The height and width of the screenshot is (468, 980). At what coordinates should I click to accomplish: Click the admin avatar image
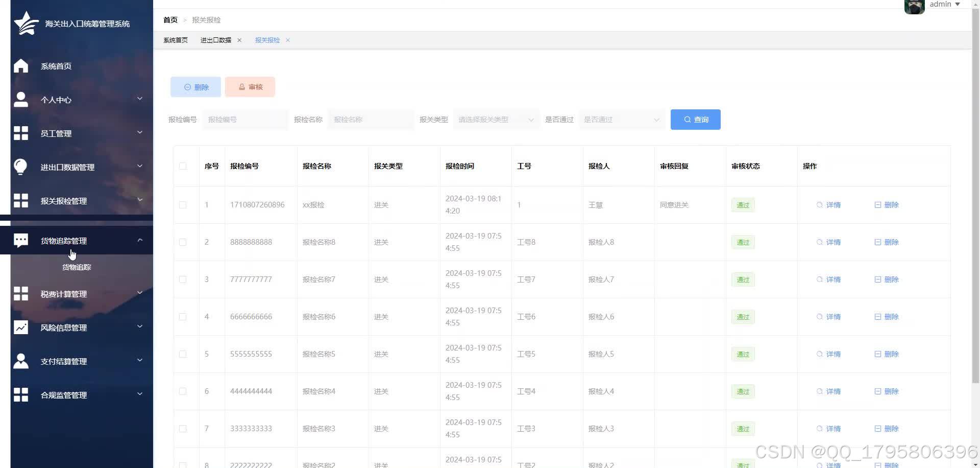coord(914,7)
